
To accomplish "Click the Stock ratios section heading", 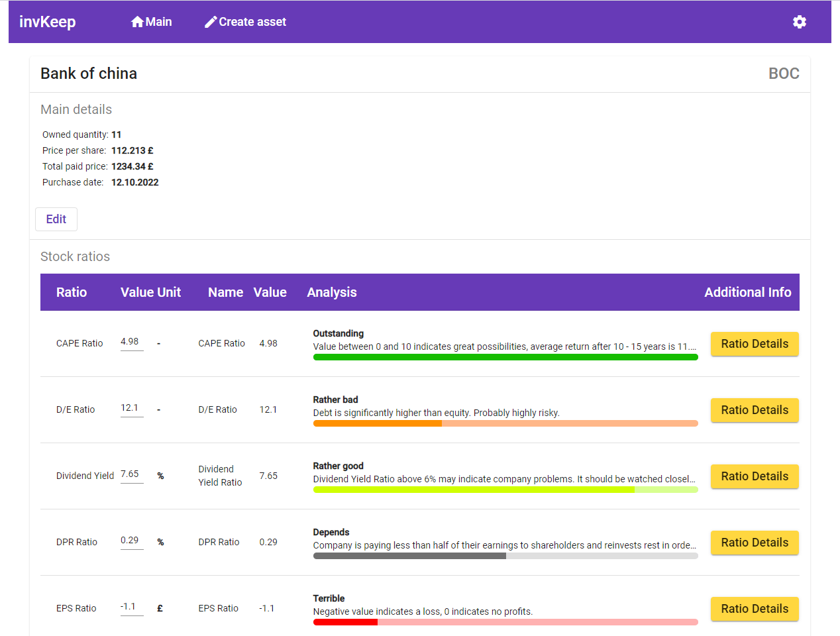I will [76, 256].
